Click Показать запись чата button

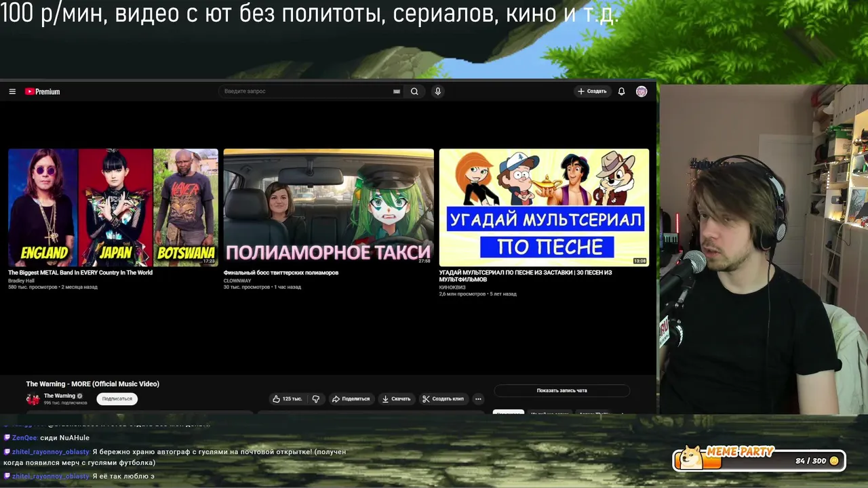(x=561, y=390)
